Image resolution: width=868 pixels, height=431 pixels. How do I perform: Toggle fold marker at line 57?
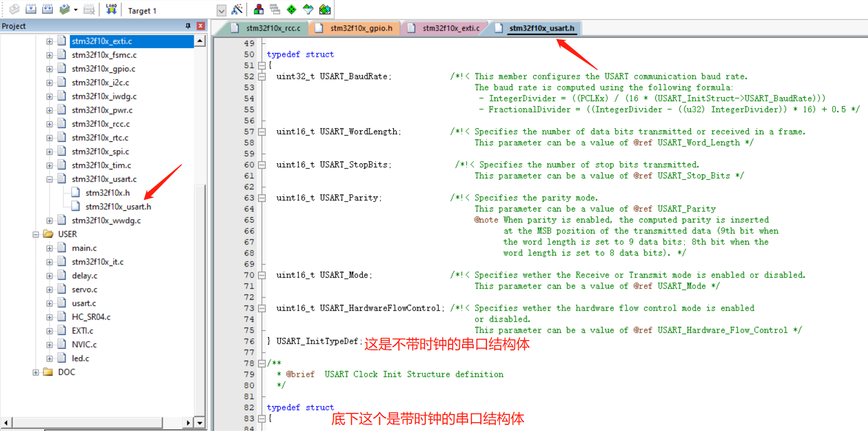[x=262, y=132]
